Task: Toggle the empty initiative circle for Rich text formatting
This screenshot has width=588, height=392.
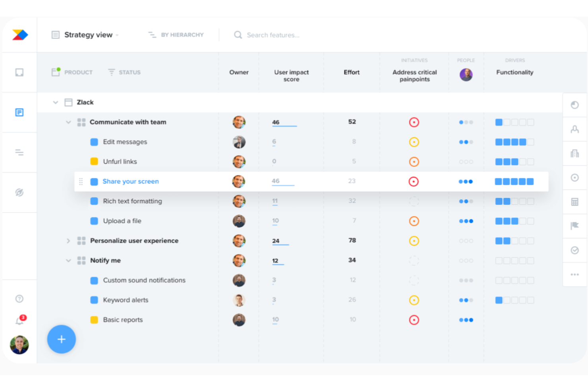Action: coord(414,201)
